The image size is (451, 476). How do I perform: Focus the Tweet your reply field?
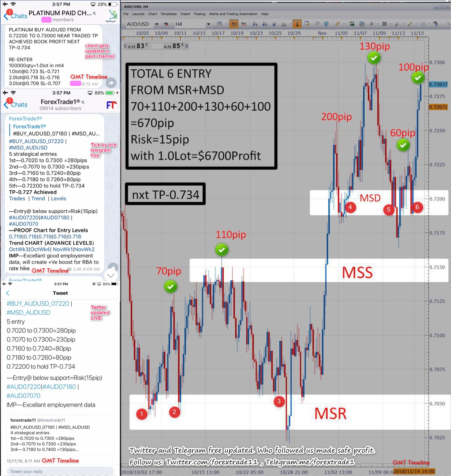[60, 471]
